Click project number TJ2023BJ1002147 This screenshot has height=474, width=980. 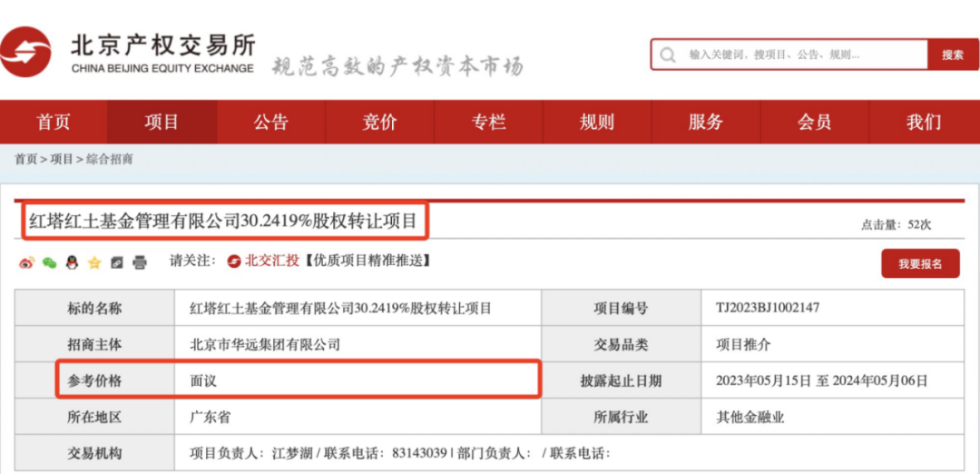(768, 308)
